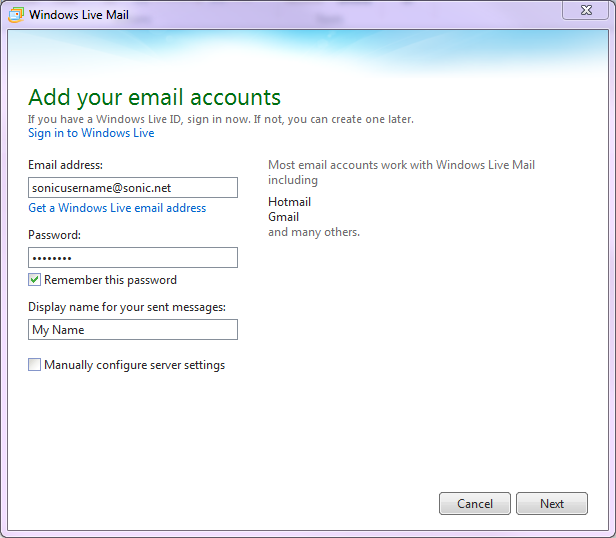Click the Display name input field
Image resolution: width=616 pixels, height=538 pixels.
(133, 329)
